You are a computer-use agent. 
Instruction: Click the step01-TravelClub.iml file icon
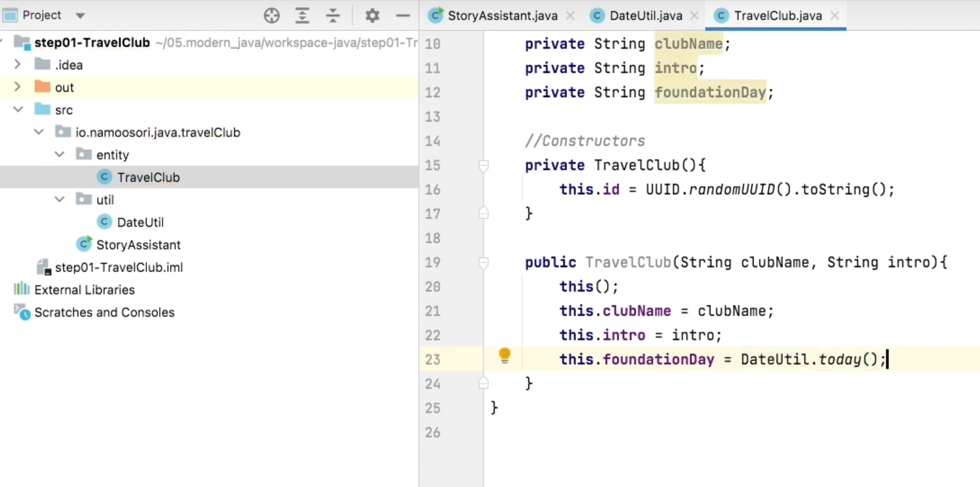tap(44, 267)
